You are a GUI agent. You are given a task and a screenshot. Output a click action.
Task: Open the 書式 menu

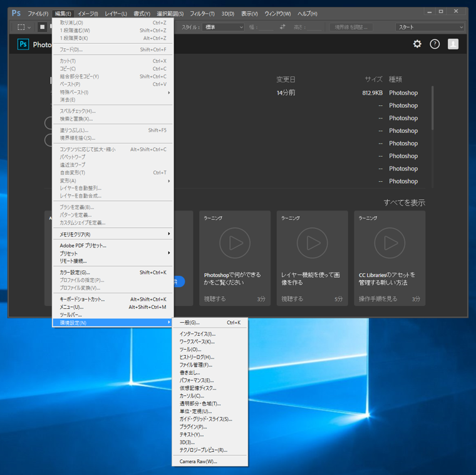click(142, 14)
